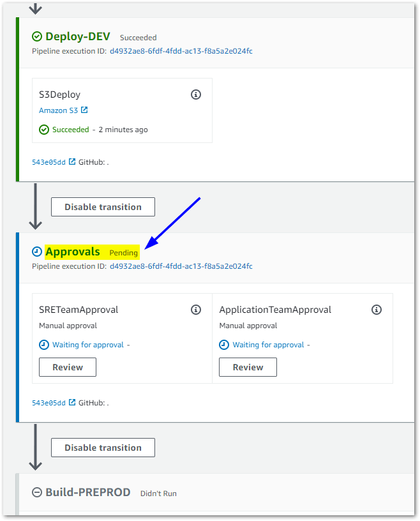Open Deploy-DEV pipeline execution ID link
Screen dimensions: 420x521
tap(181, 51)
